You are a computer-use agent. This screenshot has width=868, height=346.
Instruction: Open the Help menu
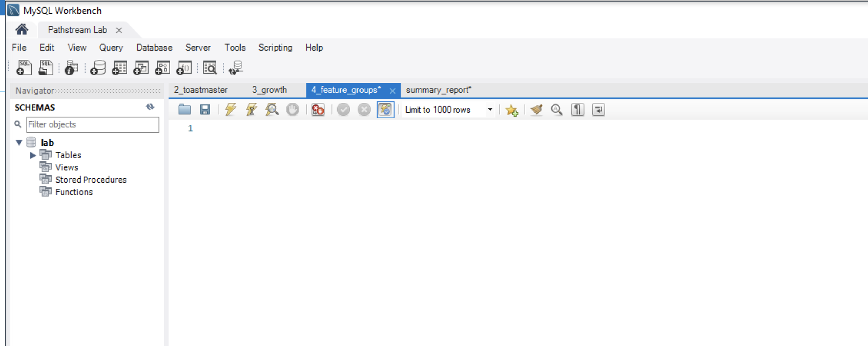click(x=314, y=48)
